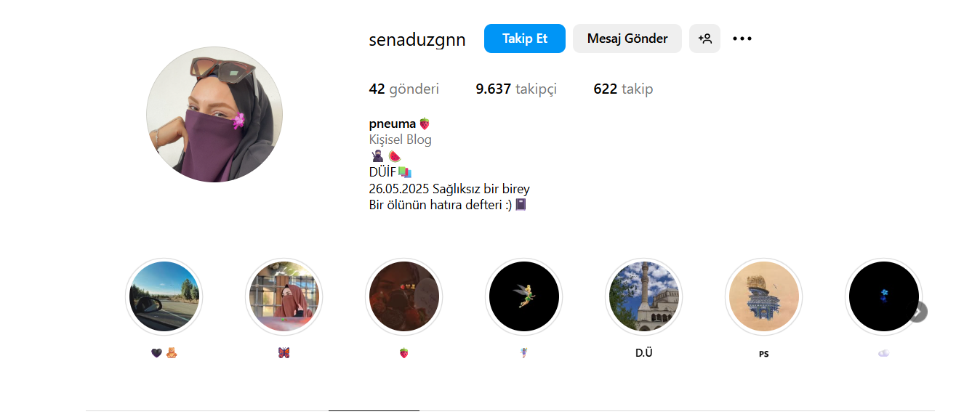This screenshot has height=417, width=980.
Task: View the 622 takip following list
Action: click(x=623, y=89)
